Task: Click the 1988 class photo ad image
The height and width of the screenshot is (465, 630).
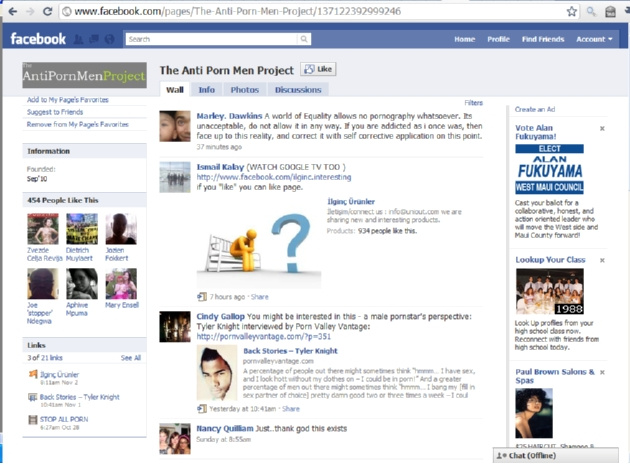Action: [x=549, y=292]
